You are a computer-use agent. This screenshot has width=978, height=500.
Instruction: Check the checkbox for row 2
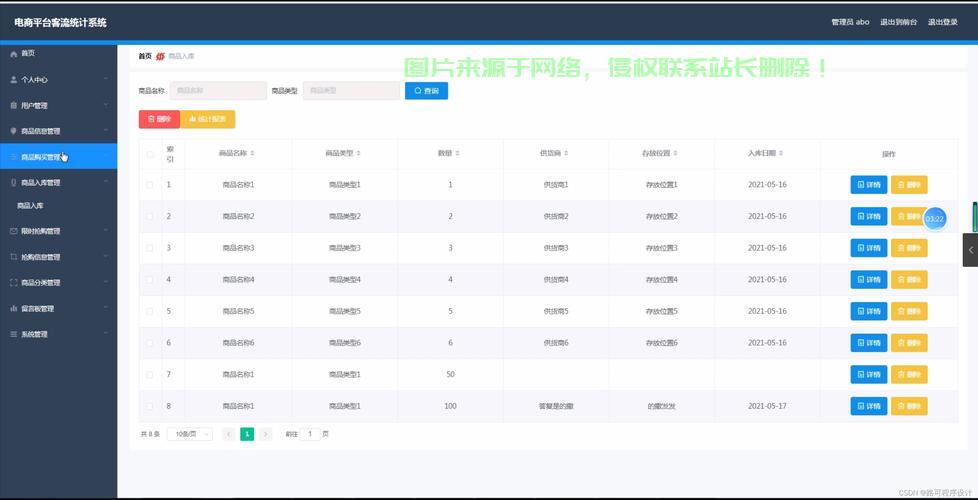coord(150,216)
